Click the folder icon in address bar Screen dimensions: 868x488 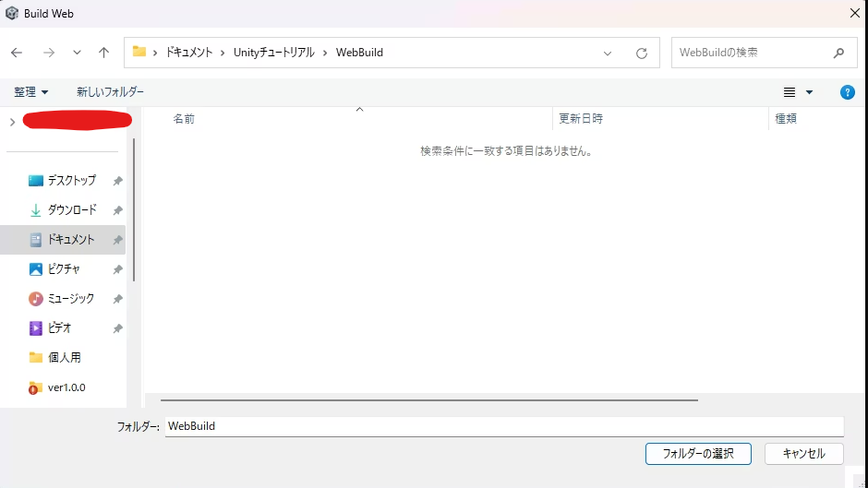139,52
